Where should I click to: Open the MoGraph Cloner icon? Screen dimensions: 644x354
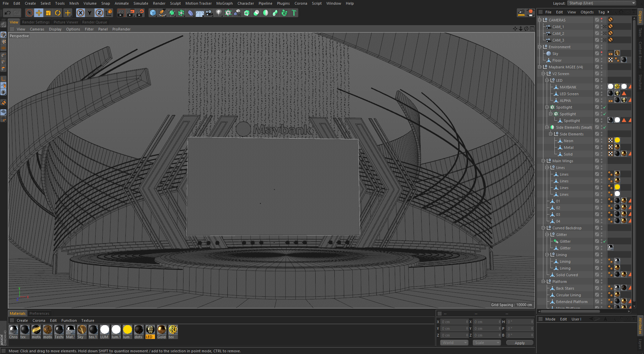point(228,13)
